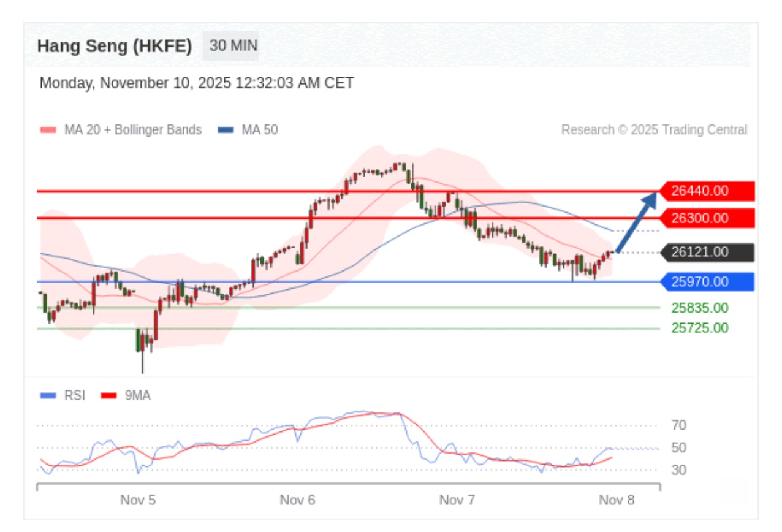Screen dimensions: 782x532
Task: Click the chart timestamp date text
Action: 196,83
